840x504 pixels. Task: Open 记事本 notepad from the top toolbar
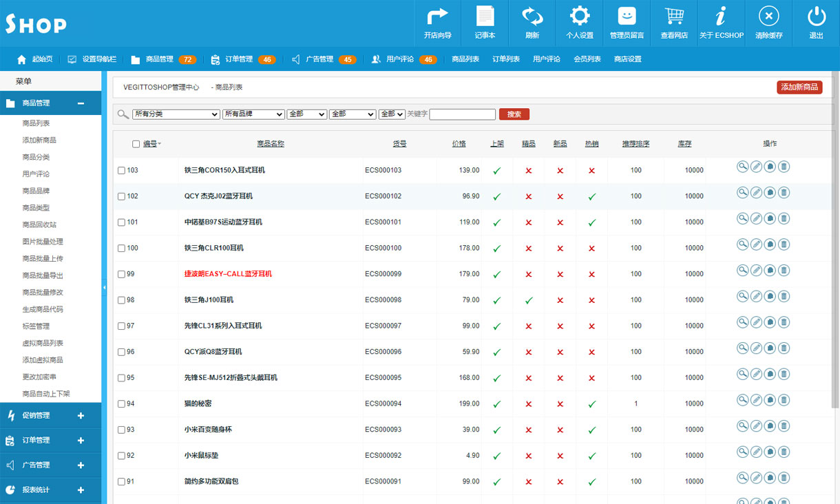point(485,17)
